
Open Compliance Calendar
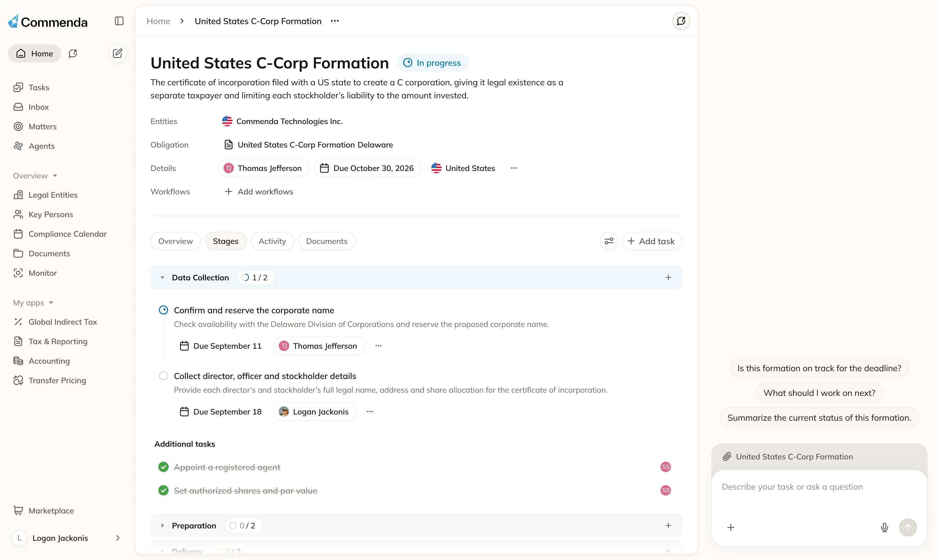[x=60, y=234]
